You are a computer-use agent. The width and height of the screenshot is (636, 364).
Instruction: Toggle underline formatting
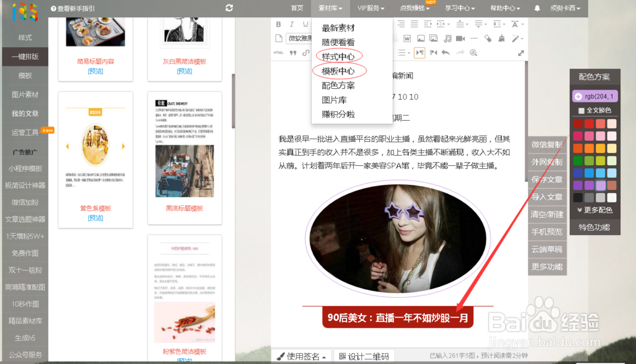coord(305,24)
